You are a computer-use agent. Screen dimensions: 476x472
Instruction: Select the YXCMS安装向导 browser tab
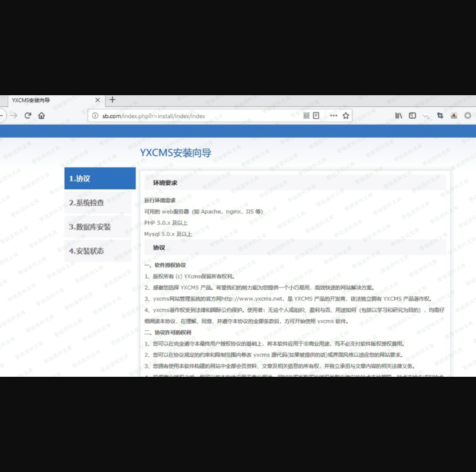coord(47,101)
